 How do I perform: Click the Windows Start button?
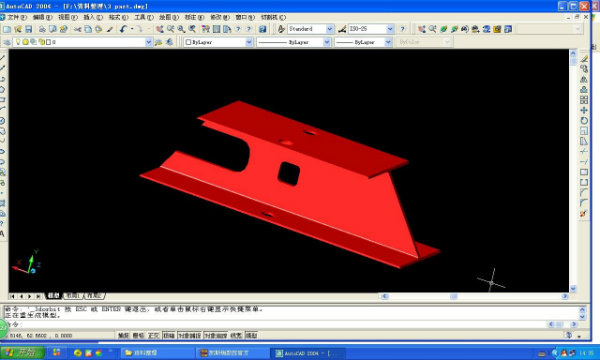(x=22, y=353)
